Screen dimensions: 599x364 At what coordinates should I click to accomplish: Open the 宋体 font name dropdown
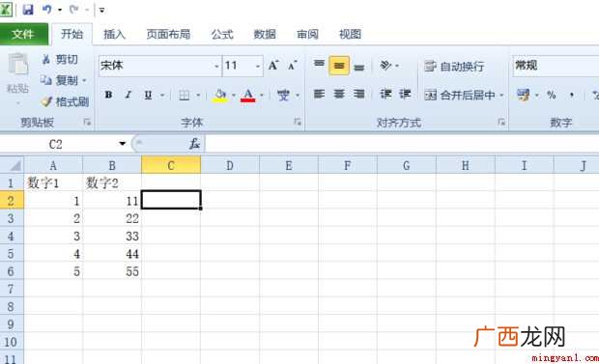pos(216,66)
